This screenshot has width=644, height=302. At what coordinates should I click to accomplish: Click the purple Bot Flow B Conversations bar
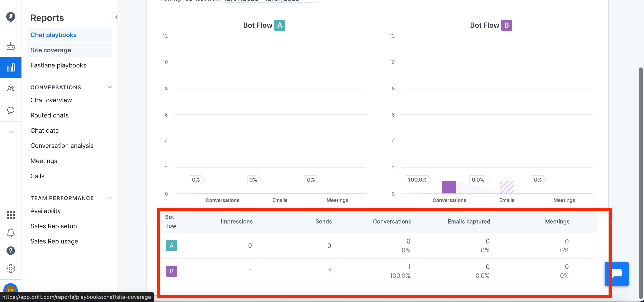pos(449,187)
